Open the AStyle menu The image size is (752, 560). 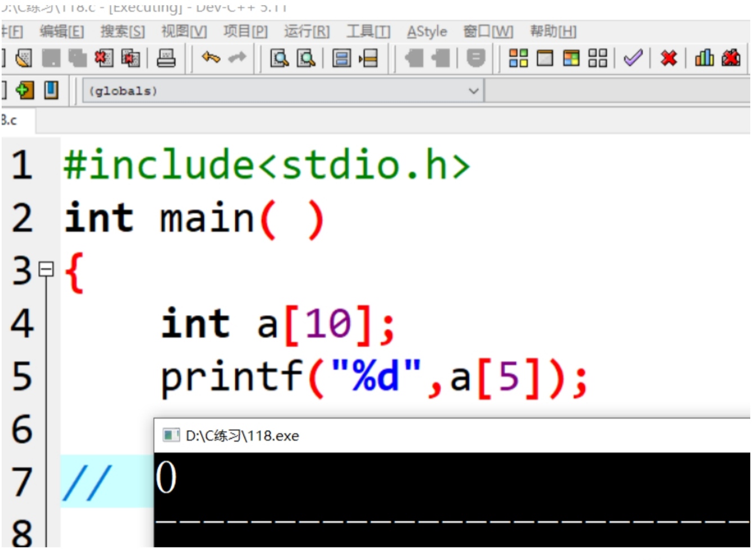426,32
